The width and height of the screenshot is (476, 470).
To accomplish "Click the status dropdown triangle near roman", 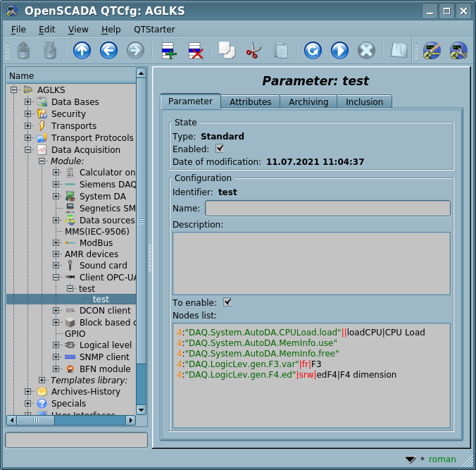I will [410, 459].
